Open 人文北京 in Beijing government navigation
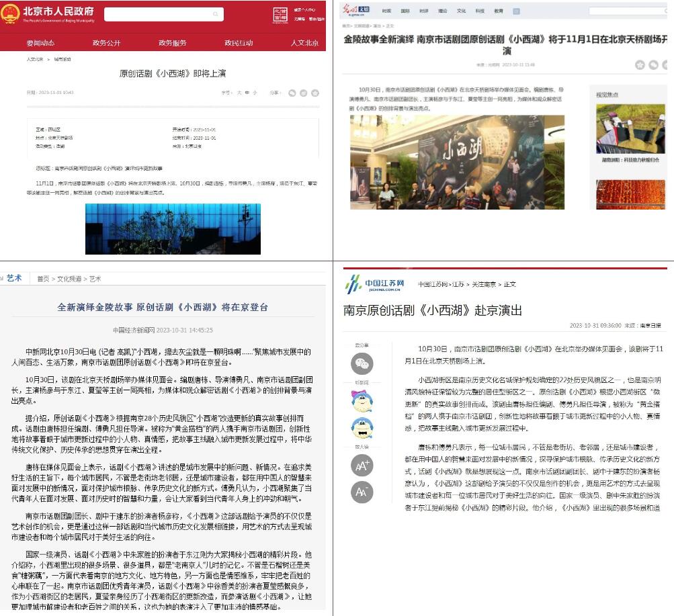Viewport: 674px width, 616px height. pos(305,43)
